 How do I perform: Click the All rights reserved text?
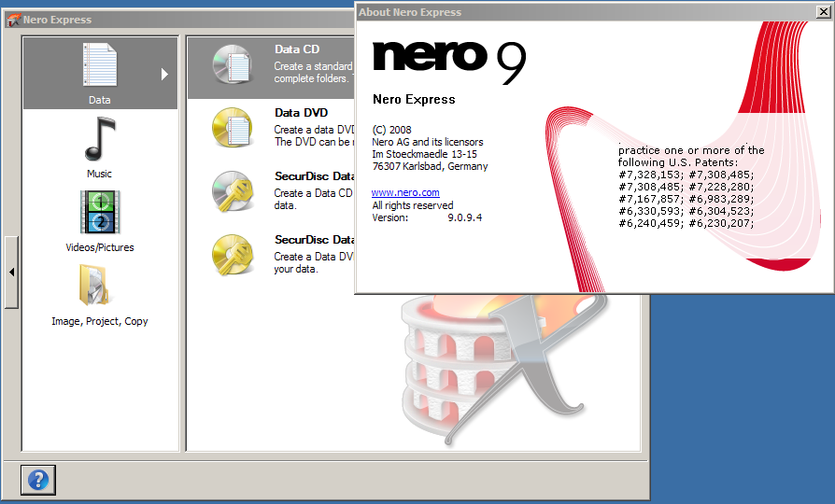[x=413, y=205]
